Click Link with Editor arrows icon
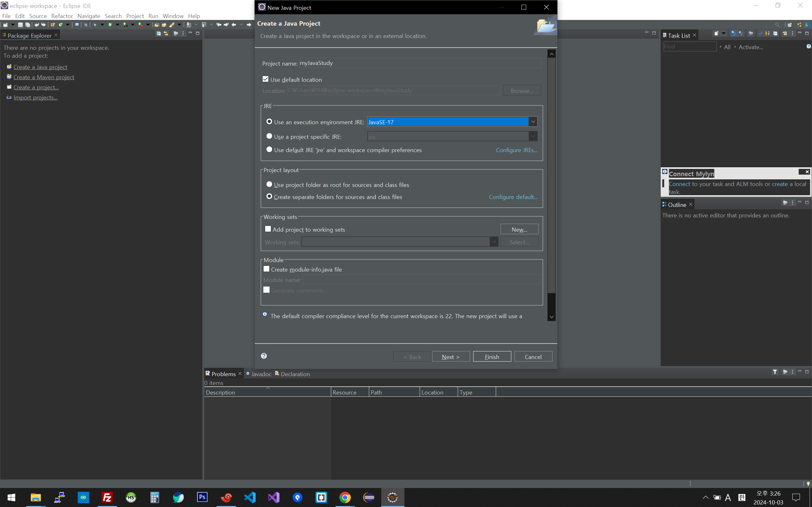This screenshot has height=507, width=812. tap(166, 34)
